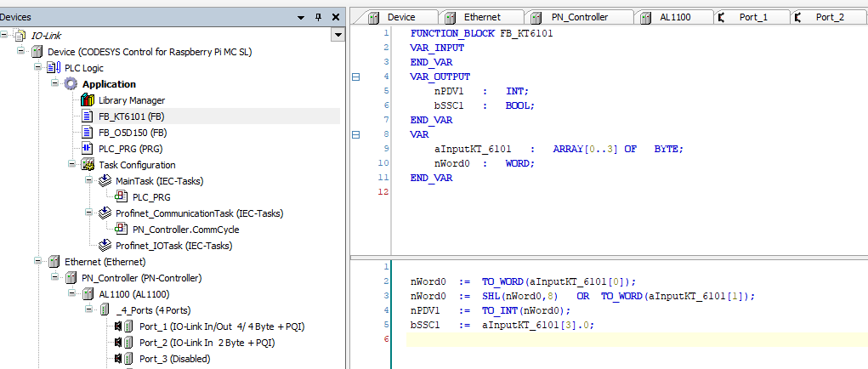Collapse the IO-Link root node

click(x=4, y=35)
